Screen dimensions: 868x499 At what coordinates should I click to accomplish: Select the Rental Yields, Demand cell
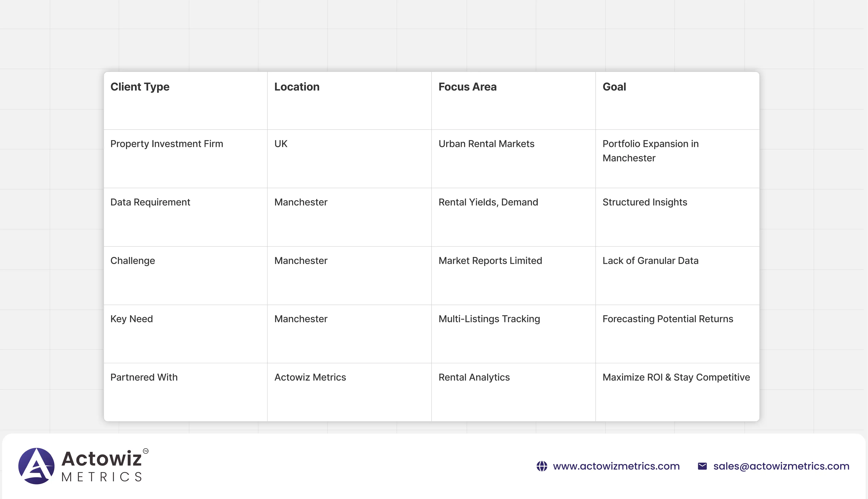click(x=488, y=202)
